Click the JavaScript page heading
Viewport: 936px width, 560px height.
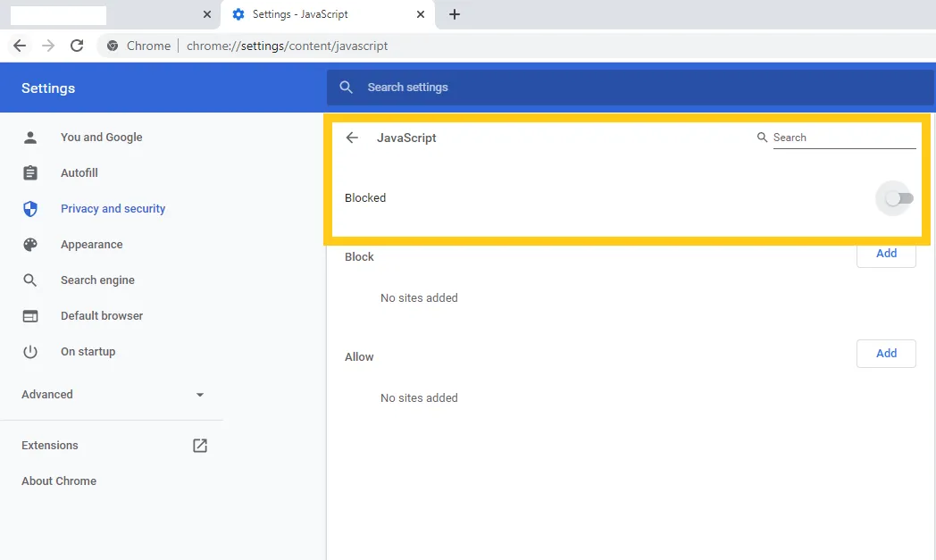pos(406,138)
